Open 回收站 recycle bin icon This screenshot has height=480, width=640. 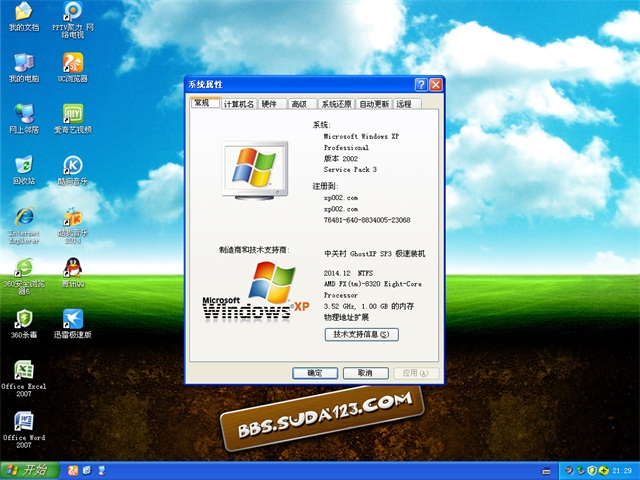pyautogui.click(x=23, y=166)
